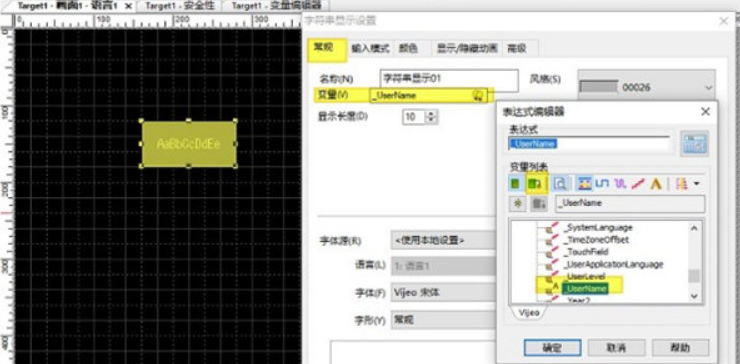Open the 显示/隐藏动画 tab
Screen dimensions: 740x364
(x=467, y=48)
